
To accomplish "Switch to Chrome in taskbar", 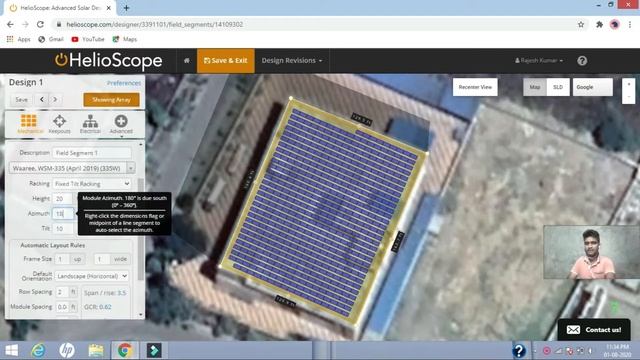I will 125,350.
